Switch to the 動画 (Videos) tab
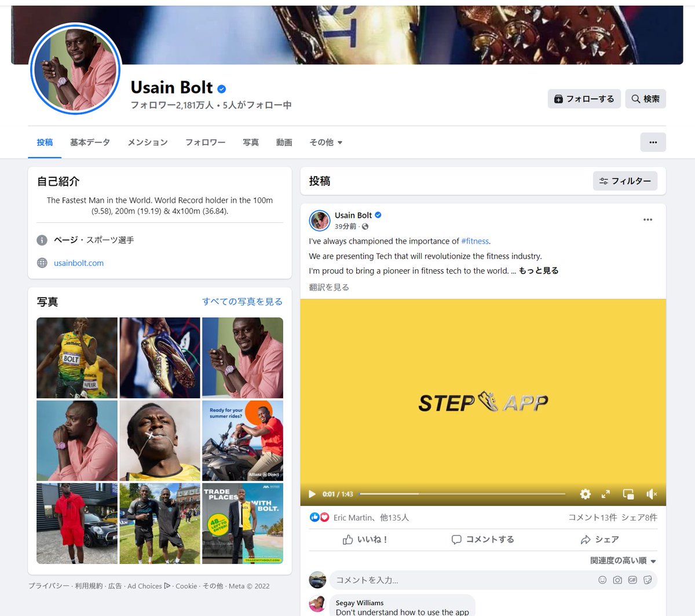The width and height of the screenshot is (695, 616). coord(284,142)
